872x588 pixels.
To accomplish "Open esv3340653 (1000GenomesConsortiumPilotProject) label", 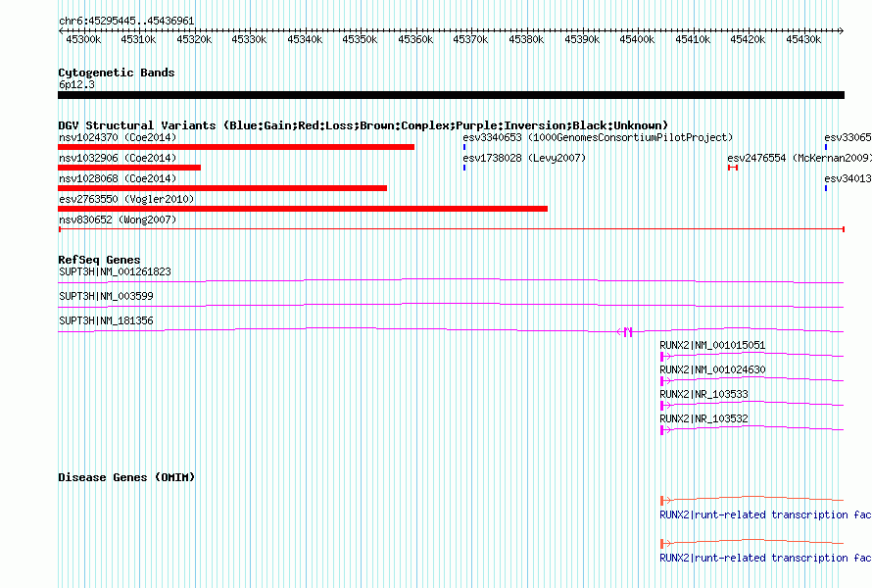I will tap(598, 137).
